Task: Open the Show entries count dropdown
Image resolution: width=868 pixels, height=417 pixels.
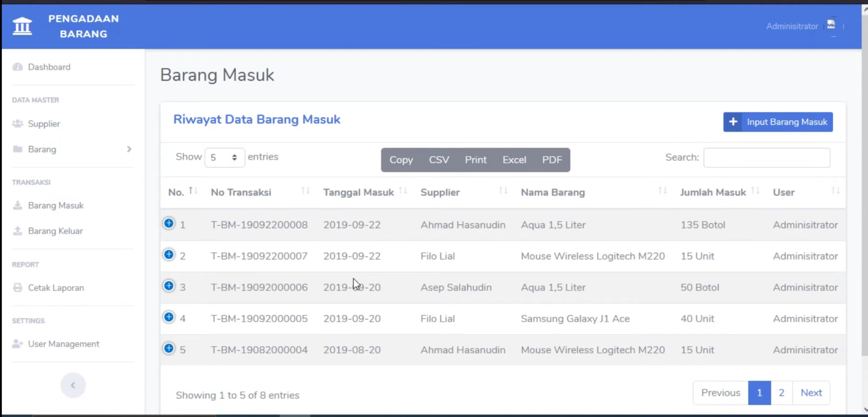Action: [224, 157]
